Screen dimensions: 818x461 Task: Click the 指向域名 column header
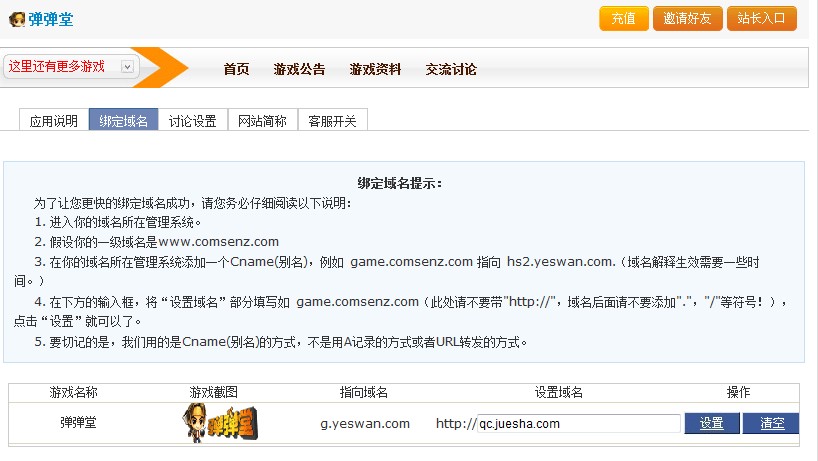click(364, 392)
